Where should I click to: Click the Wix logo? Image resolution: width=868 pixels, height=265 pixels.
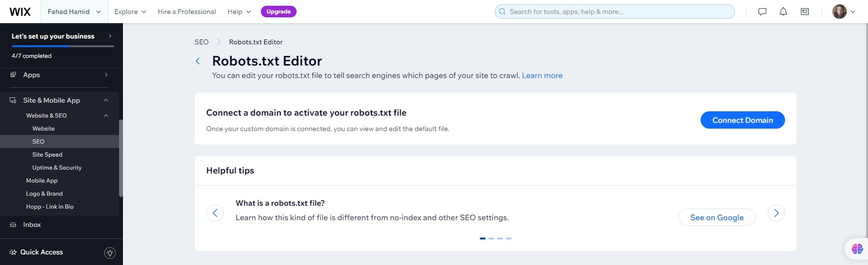coord(20,12)
